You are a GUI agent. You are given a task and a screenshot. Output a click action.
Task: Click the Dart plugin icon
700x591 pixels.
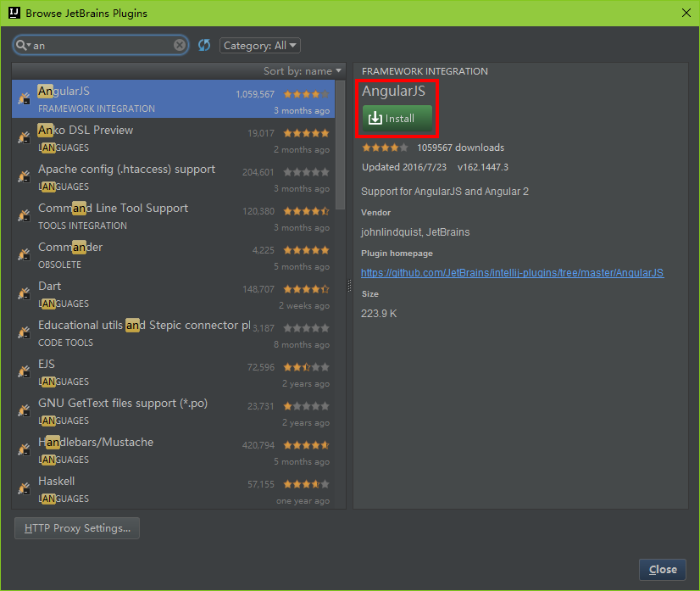pyautogui.click(x=24, y=293)
